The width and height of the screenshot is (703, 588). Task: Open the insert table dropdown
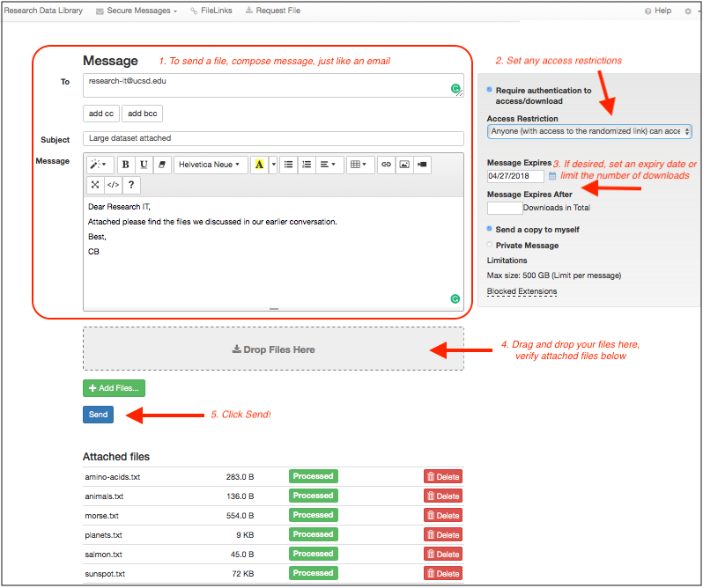[x=359, y=165]
